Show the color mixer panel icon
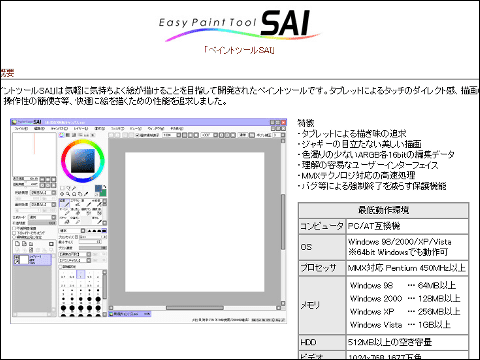The height and width of the screenshot is (360, 480). click(80, 135)
